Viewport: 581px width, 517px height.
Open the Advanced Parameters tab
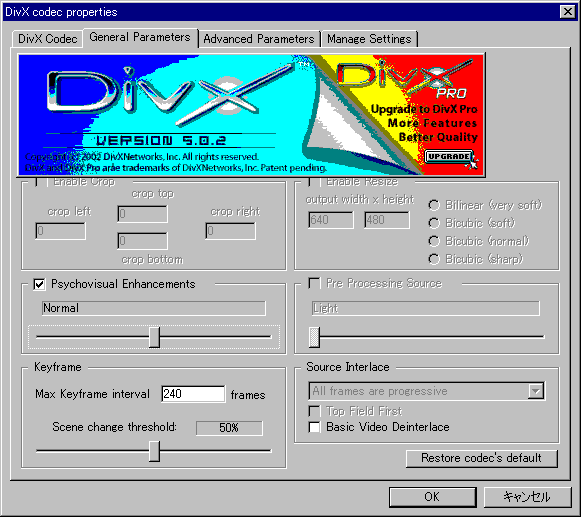(x=259, y=39)
